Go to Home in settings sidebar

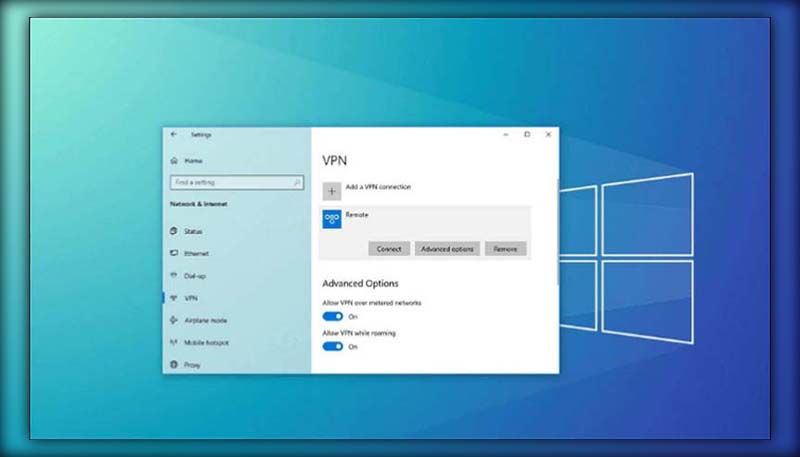coord(193,161)
